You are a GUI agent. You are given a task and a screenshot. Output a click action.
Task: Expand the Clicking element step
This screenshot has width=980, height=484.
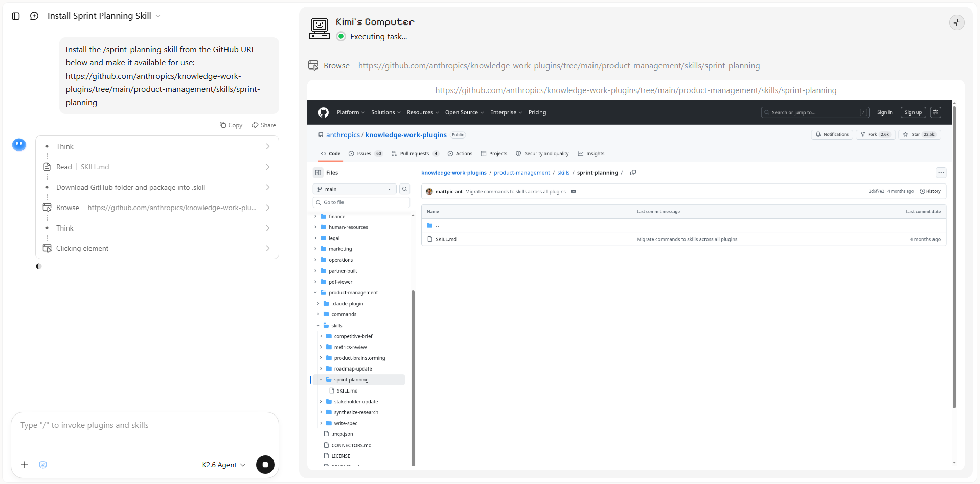point(157,248)
